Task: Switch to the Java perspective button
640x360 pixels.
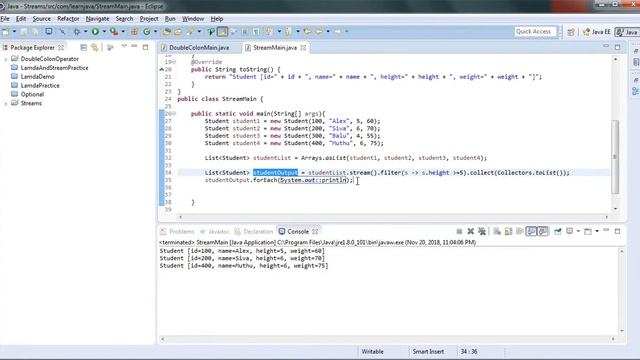Action: pos(627,32)
